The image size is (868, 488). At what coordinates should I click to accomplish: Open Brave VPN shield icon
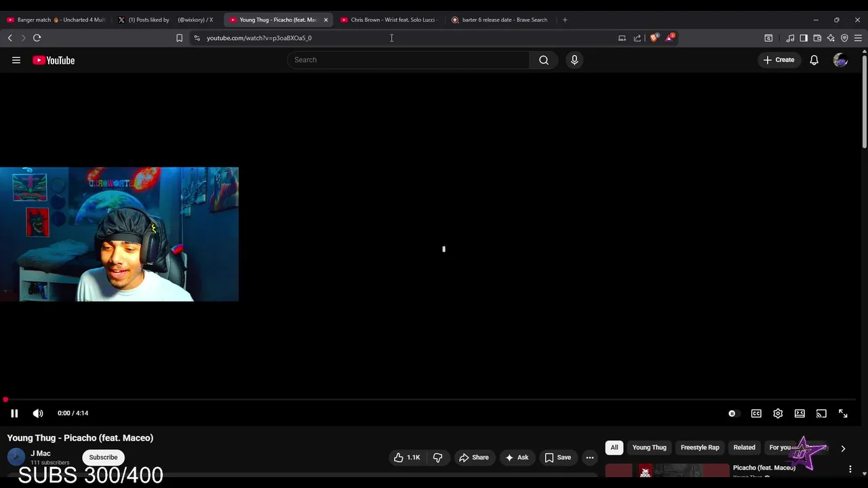pyautogui.click(x=844, y=38)
